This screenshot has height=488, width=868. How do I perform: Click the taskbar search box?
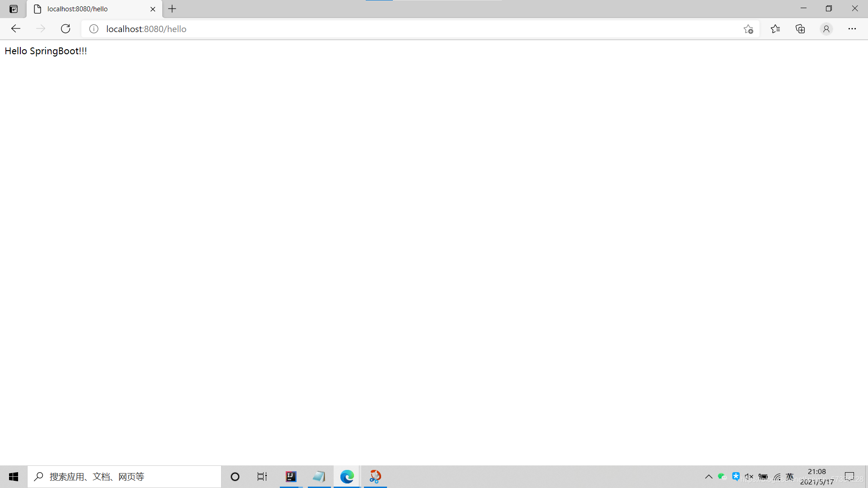coord(124,477)
